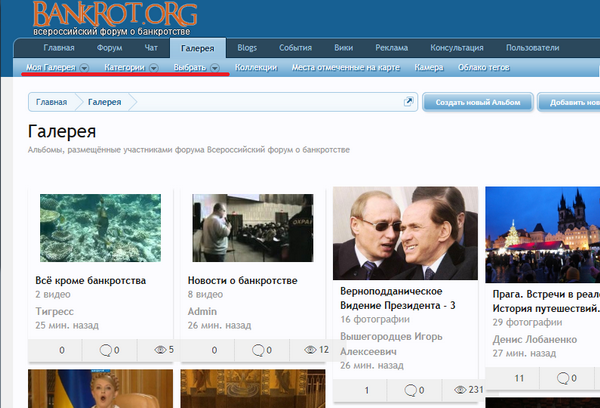
Task: Go to Главная in breadcrumb
Action: tap(52, 102)
